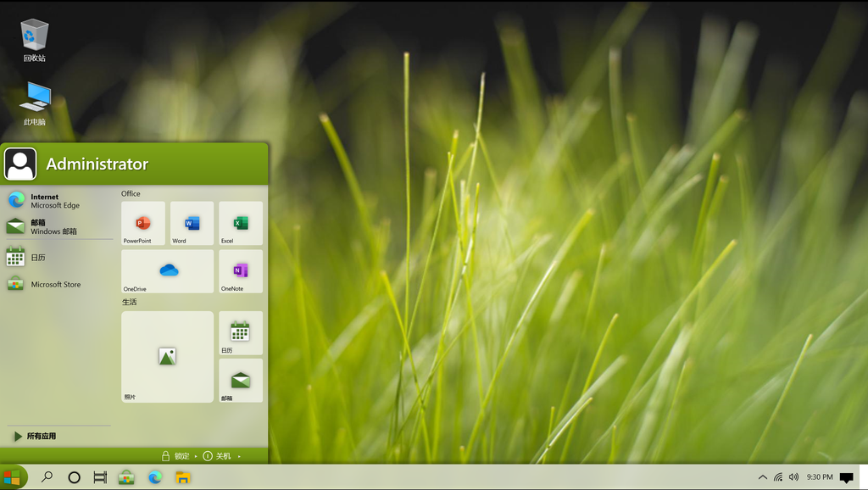Open the Excel tile
Screen dimensions: 868x490
click(241, 223)
